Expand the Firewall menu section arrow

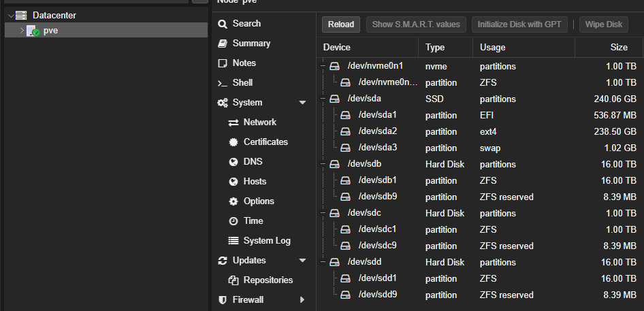tap(303, 300)
